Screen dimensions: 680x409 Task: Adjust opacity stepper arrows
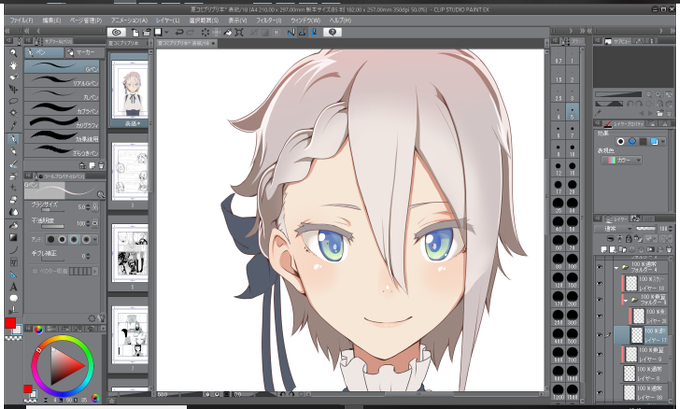click(x=88, y=223)
